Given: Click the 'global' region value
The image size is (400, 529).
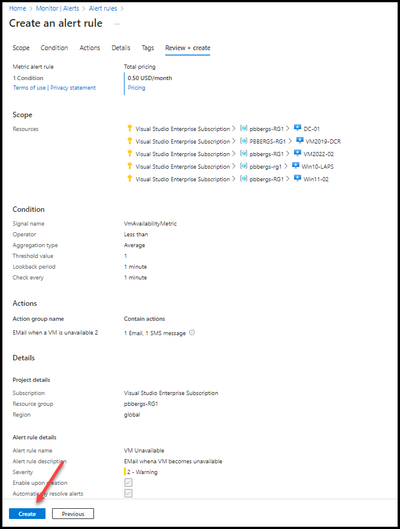Looking at the screenshot, I should [132, 415].
